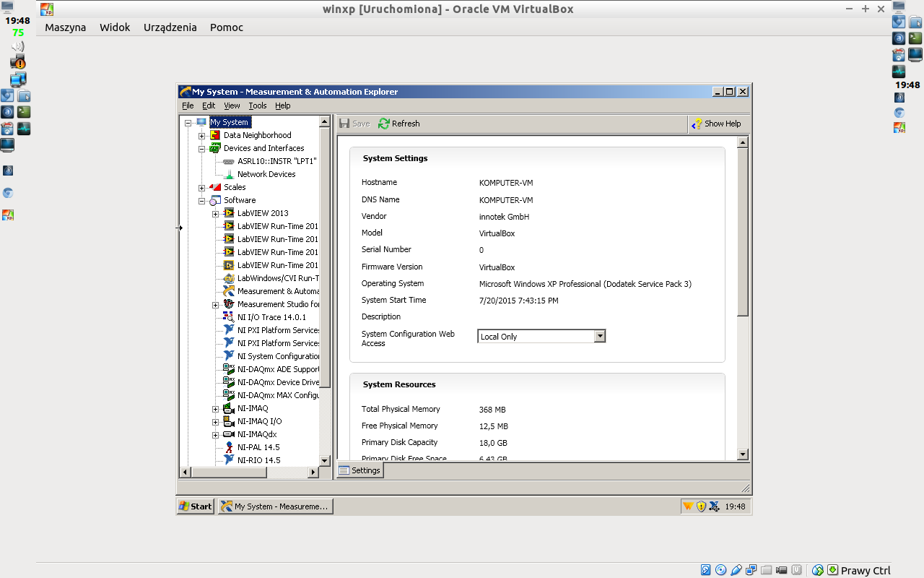This screenshot has height=578, width=924.
Task: Click the Software node icon
Action: 215,200
